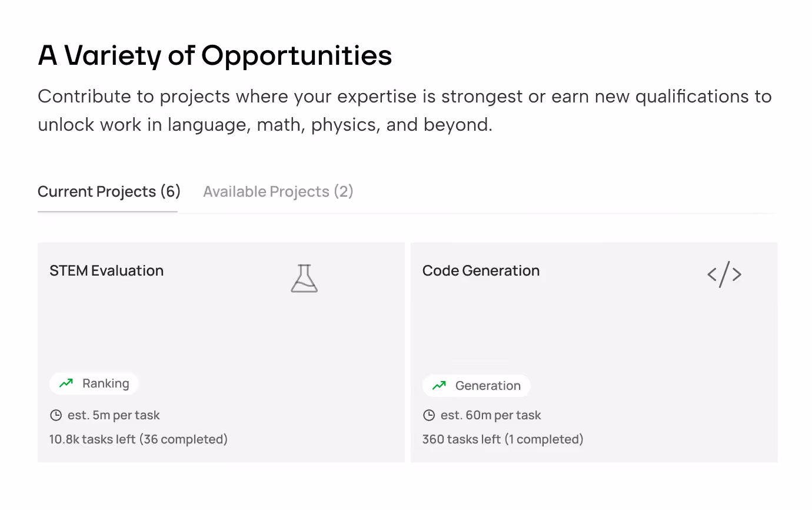Open the STEM Evaluation project title
Image resolution: width=812 pixels, height=510 pixels.
pyautogui.click(x=107, y=271)
